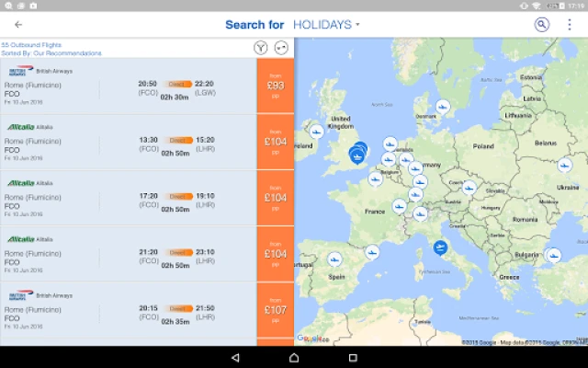Select £104 price for 21:20 Alitalia flight
Viewport: 588px width, 368px height.
[x=276, y=254]
